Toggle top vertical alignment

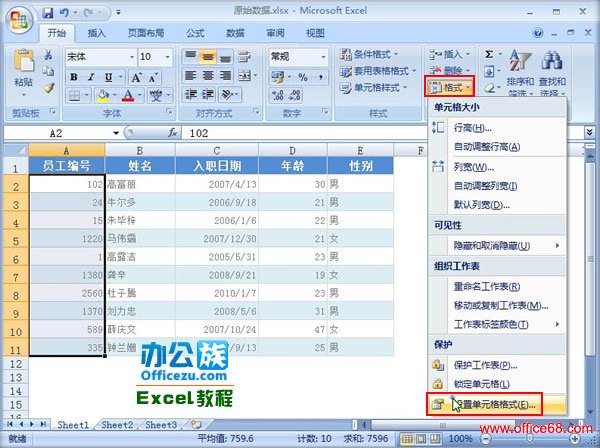pyautogui.click(x=190, y=57)
